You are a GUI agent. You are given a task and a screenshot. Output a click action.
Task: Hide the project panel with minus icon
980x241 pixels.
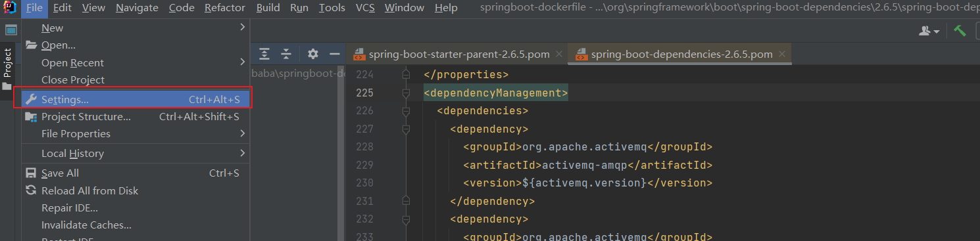coord(334,54)
